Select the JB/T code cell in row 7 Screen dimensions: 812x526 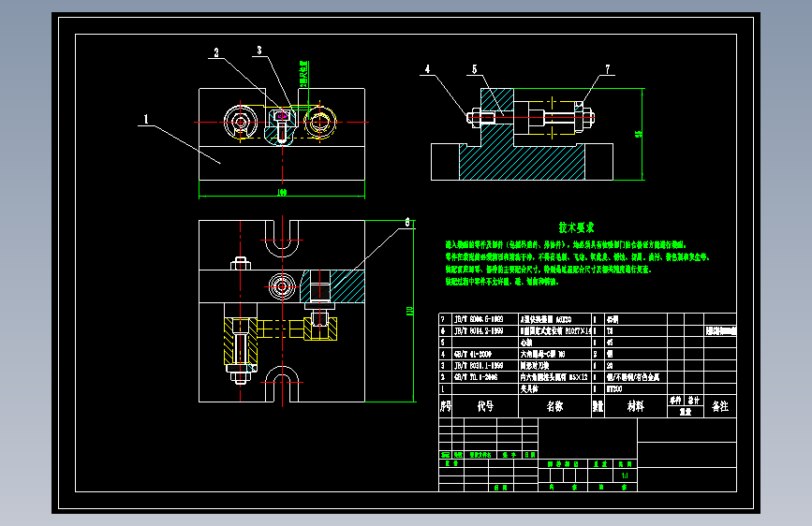(x=479, y=319)
